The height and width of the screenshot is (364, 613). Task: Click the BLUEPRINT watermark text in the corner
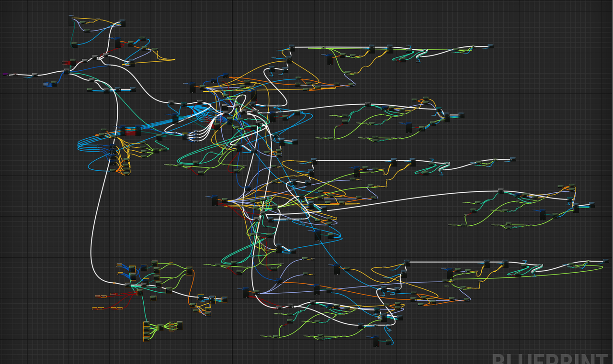coord(550,359)
